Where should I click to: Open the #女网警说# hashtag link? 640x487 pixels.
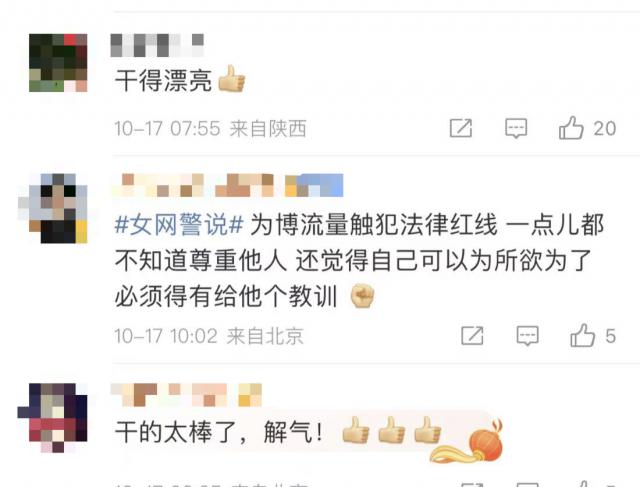coord(179,225)
